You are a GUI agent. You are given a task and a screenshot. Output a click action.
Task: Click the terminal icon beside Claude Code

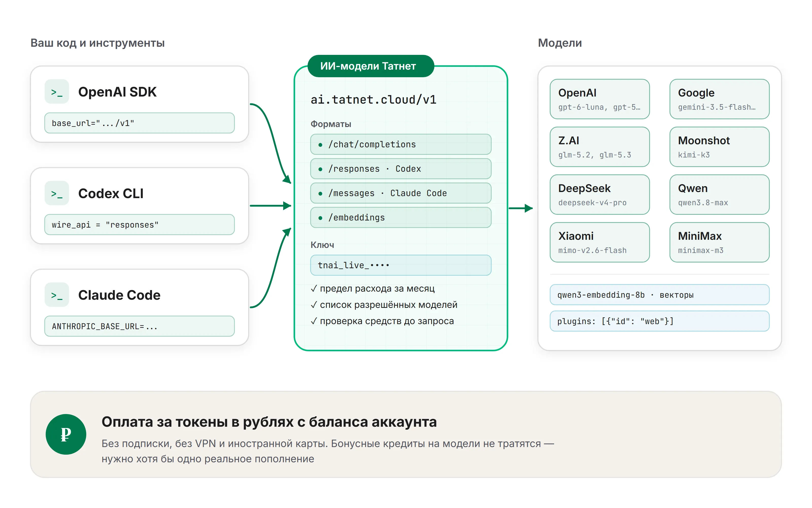coord(57,295)
